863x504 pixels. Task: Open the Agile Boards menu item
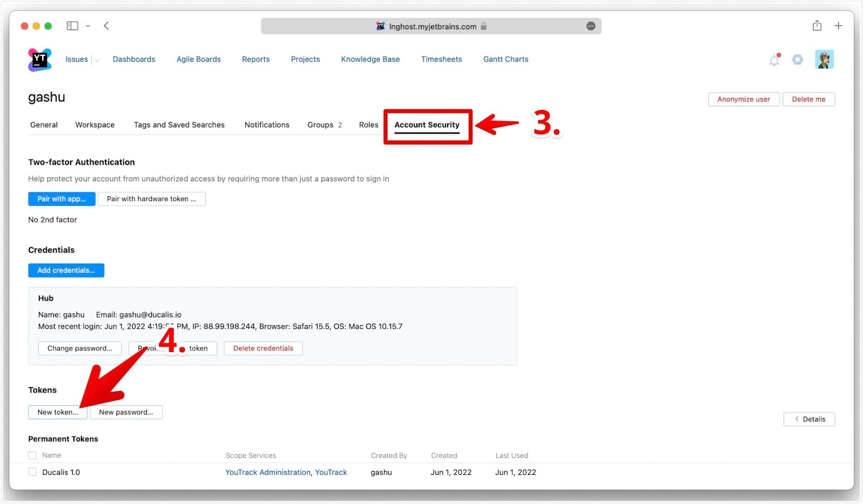coord(198,59)
